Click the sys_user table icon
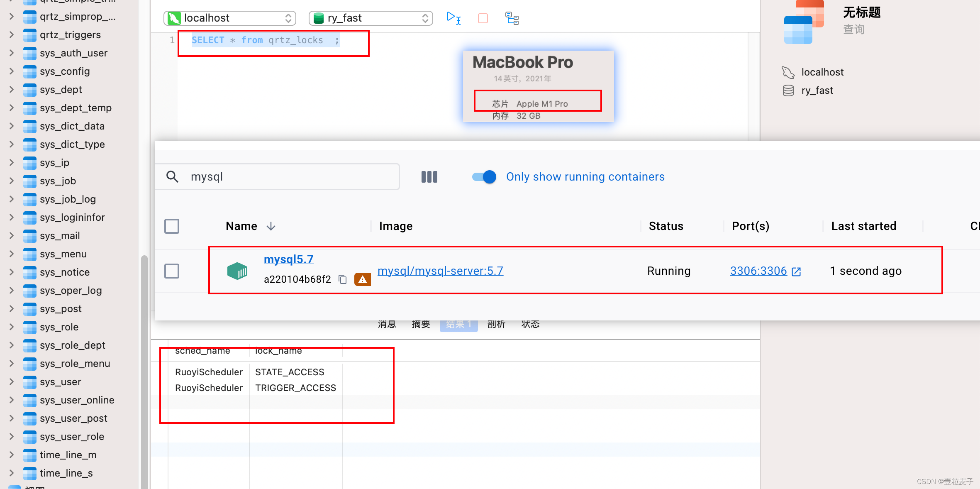 (30, 382)
